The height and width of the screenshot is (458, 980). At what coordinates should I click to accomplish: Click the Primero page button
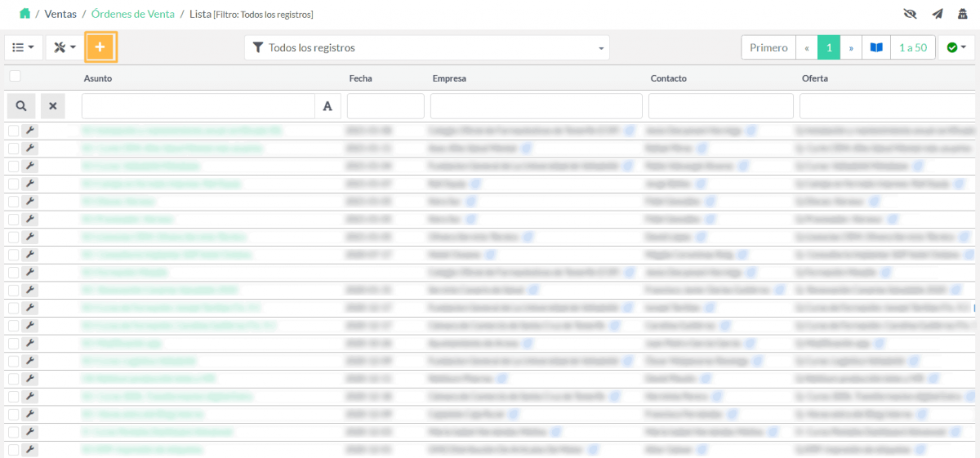click(768, 48)
